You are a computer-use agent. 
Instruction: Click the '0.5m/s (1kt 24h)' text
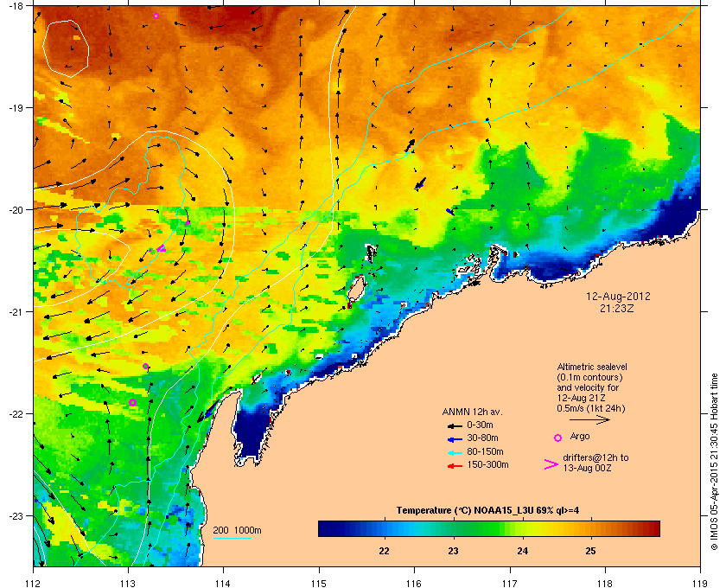click(x=591, y=408)
